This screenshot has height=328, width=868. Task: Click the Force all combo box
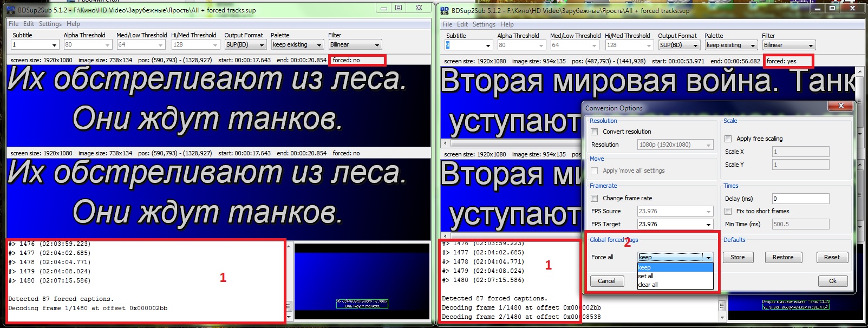pos(675,257)
